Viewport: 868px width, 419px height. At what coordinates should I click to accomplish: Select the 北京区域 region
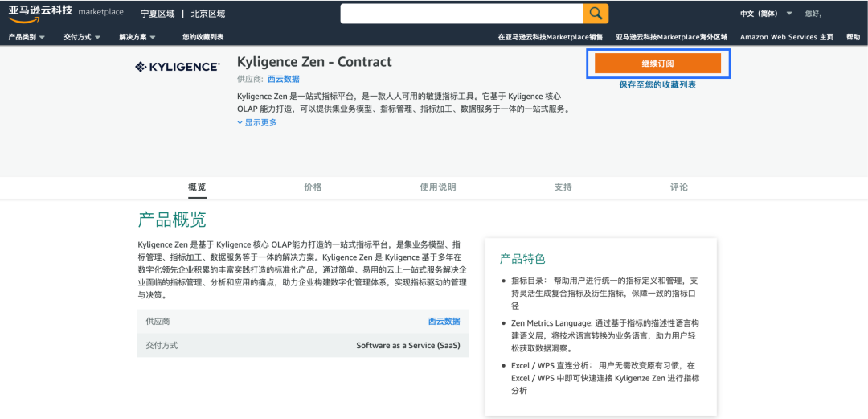[x=208, y=14]
